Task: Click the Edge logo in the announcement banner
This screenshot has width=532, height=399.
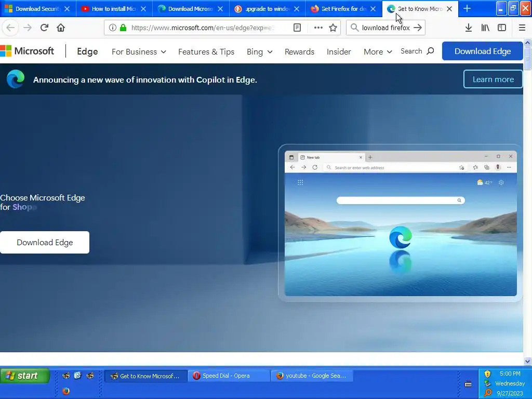Action: (x=16, y=79)
